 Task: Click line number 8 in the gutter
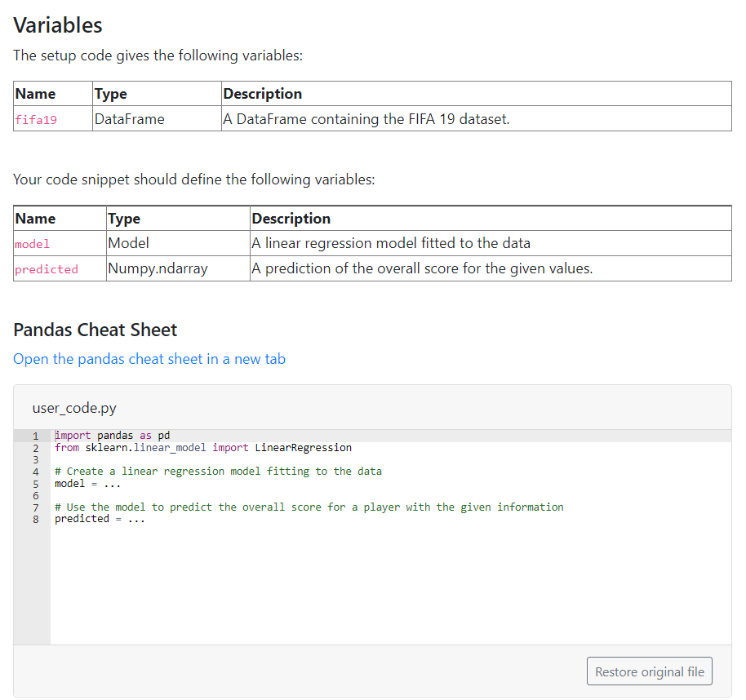coord(36,520)
